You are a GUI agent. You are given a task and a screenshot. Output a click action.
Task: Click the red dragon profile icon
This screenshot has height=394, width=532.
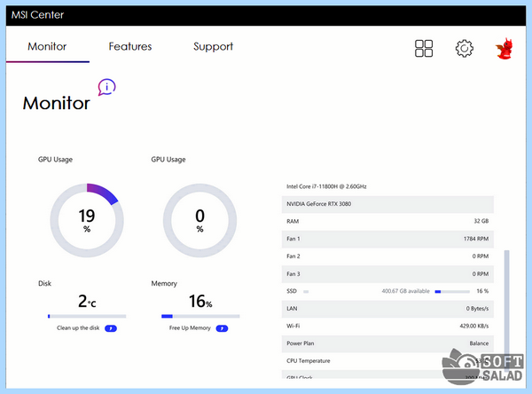point(505,48)
